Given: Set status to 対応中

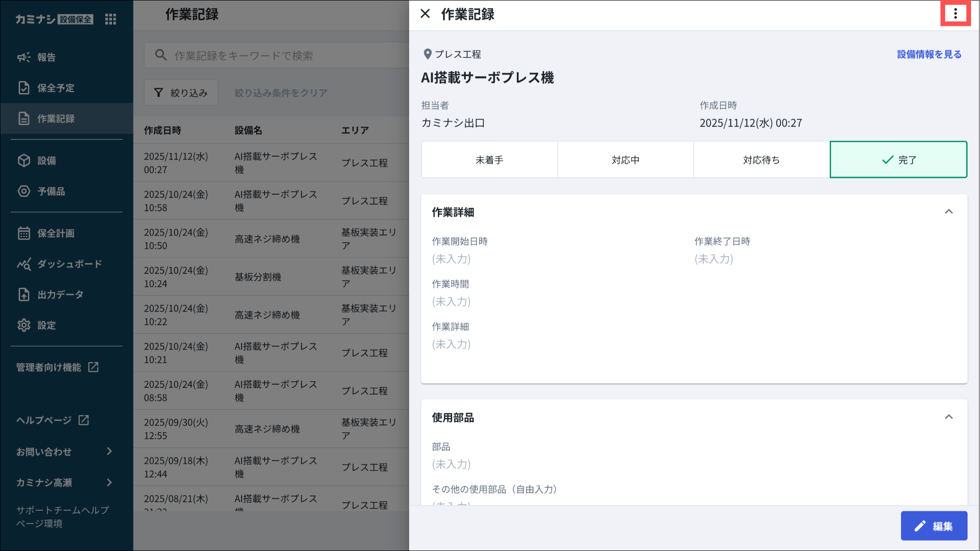Looking at the screenshot, I should click(x=625, y=160).
